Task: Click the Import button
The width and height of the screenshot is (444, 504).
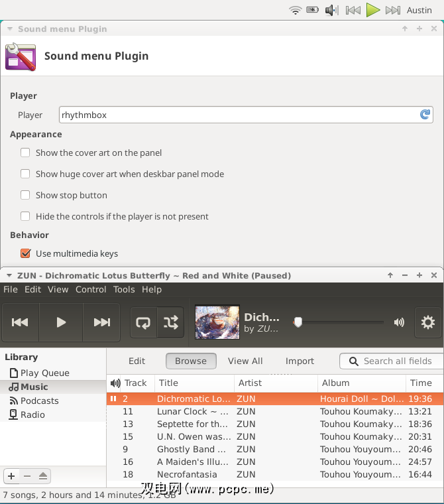Action: pyautogui.click(x=300, y=361)
